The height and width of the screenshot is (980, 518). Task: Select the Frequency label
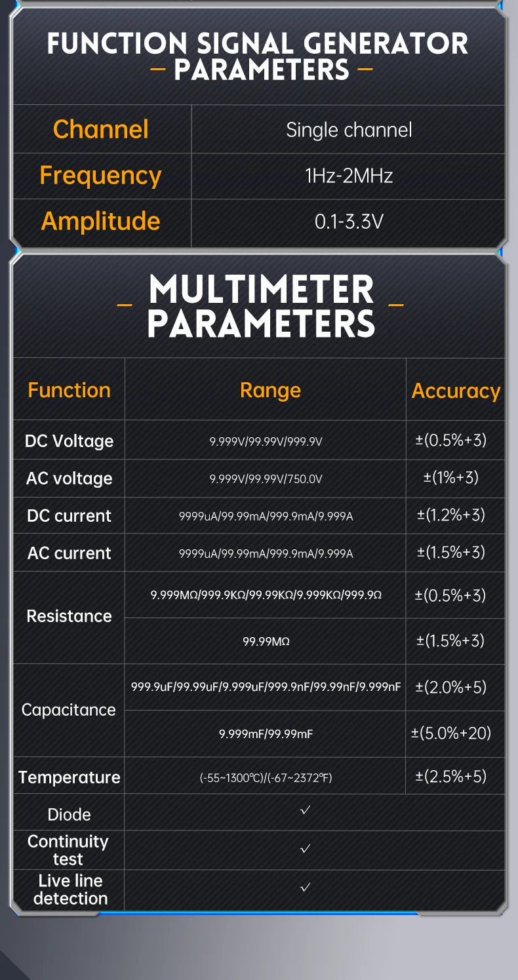coord(100,176)
